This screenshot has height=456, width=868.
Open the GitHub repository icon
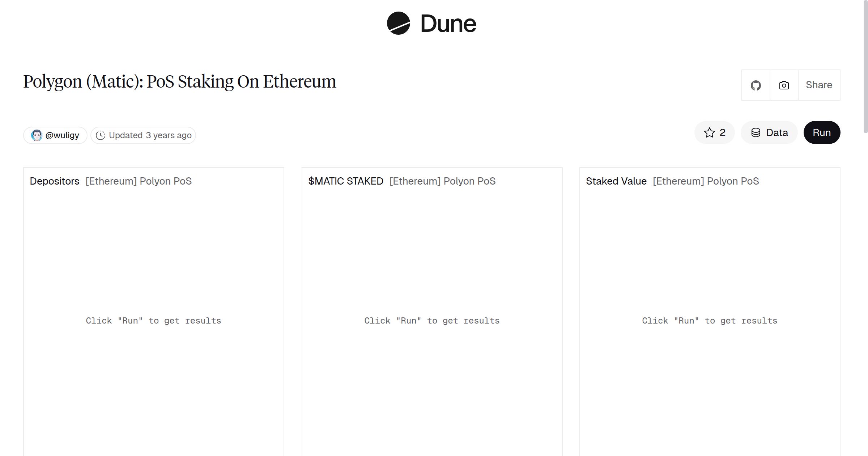click(756, 85)
